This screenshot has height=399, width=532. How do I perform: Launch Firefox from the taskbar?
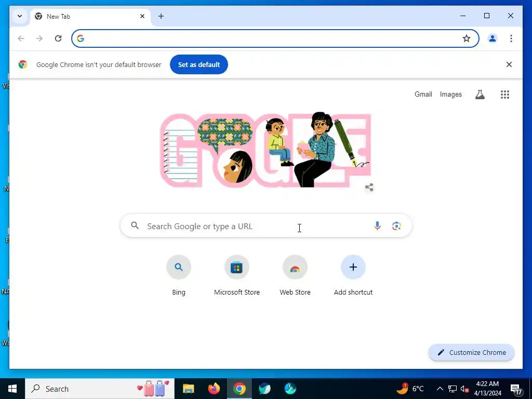214,389
